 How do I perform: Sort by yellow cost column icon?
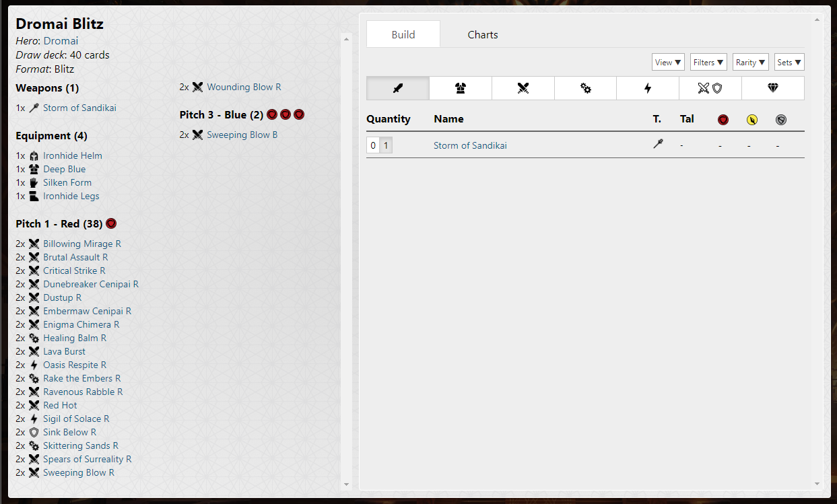pyautogui.click(x=752, y=120)
